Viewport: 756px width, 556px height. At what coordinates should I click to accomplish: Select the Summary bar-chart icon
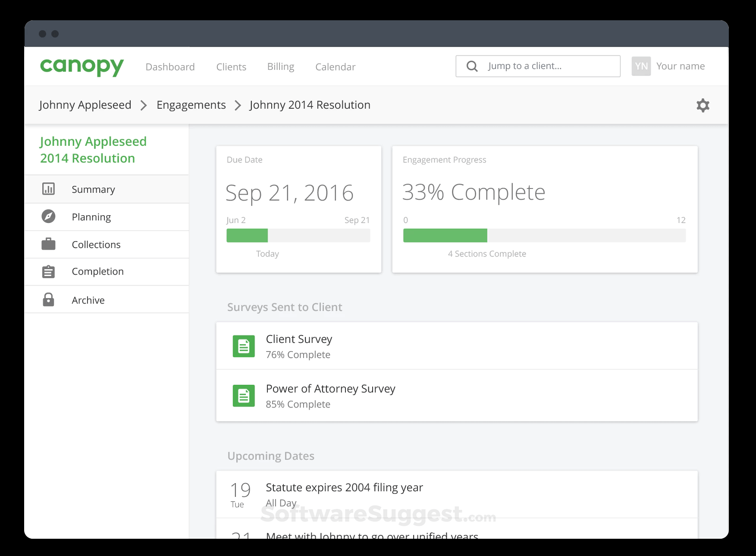(48, 189)
